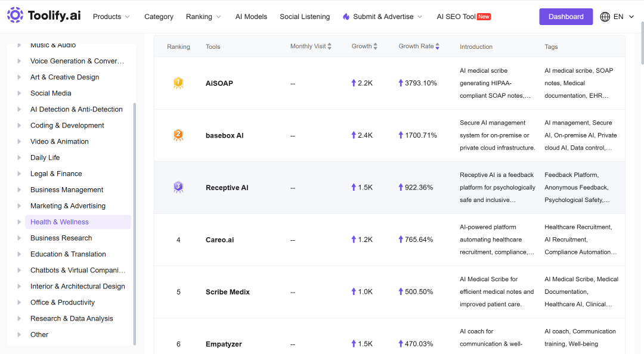Viewport: 644px width, 354px height.
Task: Open the AI Models page
Action: [251, 17]
